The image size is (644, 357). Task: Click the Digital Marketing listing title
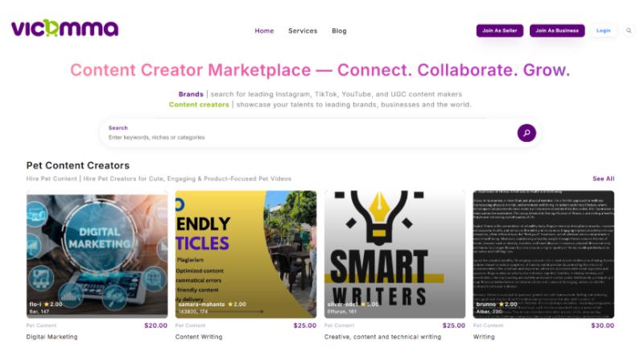(52, 337)
